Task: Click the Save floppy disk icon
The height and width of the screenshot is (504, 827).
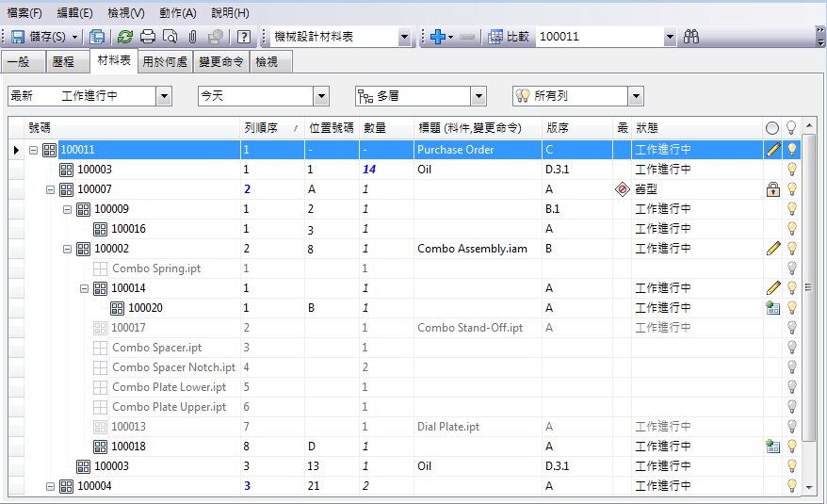Action: pyautogui.click(x=18, y=37)
